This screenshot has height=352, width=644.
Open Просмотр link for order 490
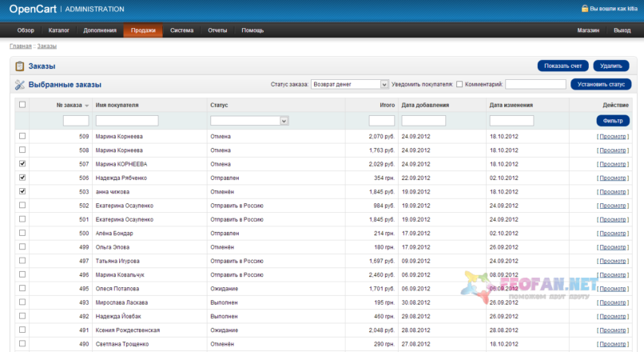coord(612,344)
